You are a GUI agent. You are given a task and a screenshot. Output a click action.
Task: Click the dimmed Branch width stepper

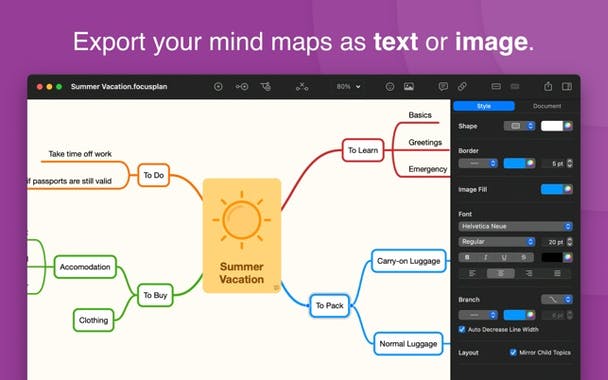(570, 315)
